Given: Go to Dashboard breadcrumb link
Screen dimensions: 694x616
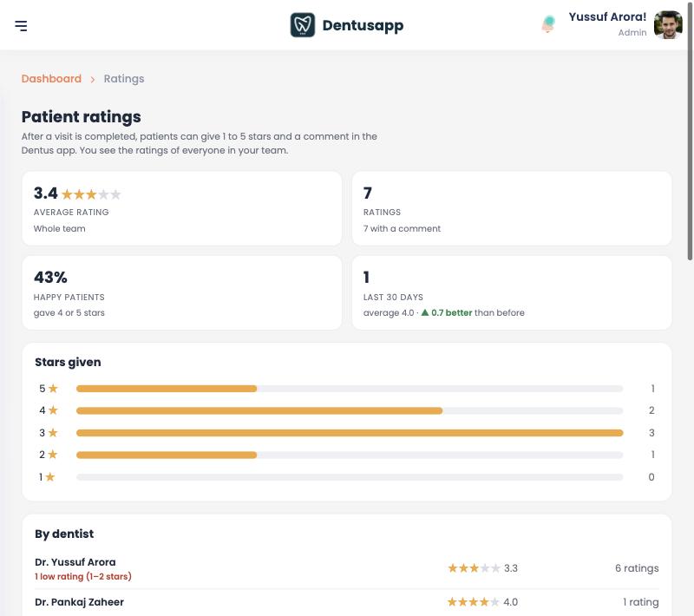Looking at the screenshot, I should [x=51, y=79].
